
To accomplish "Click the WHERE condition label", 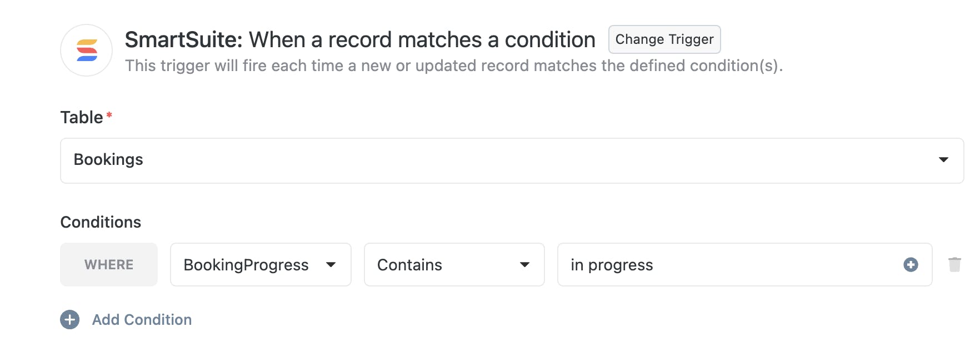I will click(x=109, y=265).
